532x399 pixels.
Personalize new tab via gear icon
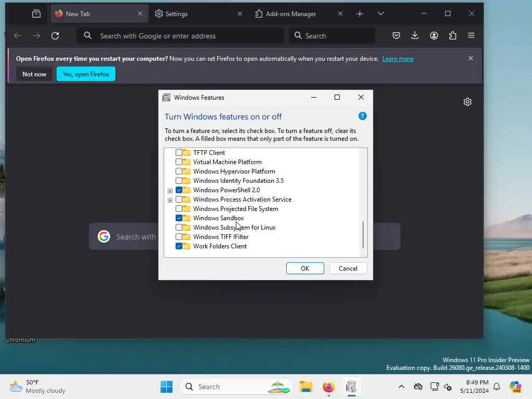(468, 102)
